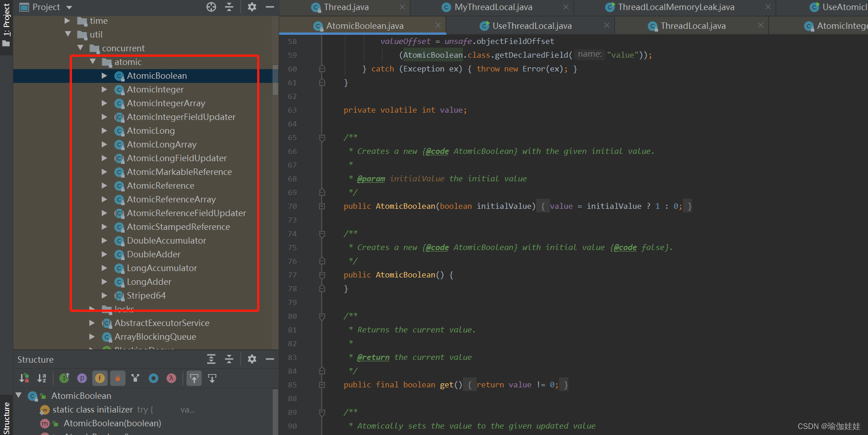This screenshot has height=435, width=868.
Task: Click purple 'p' Show Properties icon
Action: point(82,378)
